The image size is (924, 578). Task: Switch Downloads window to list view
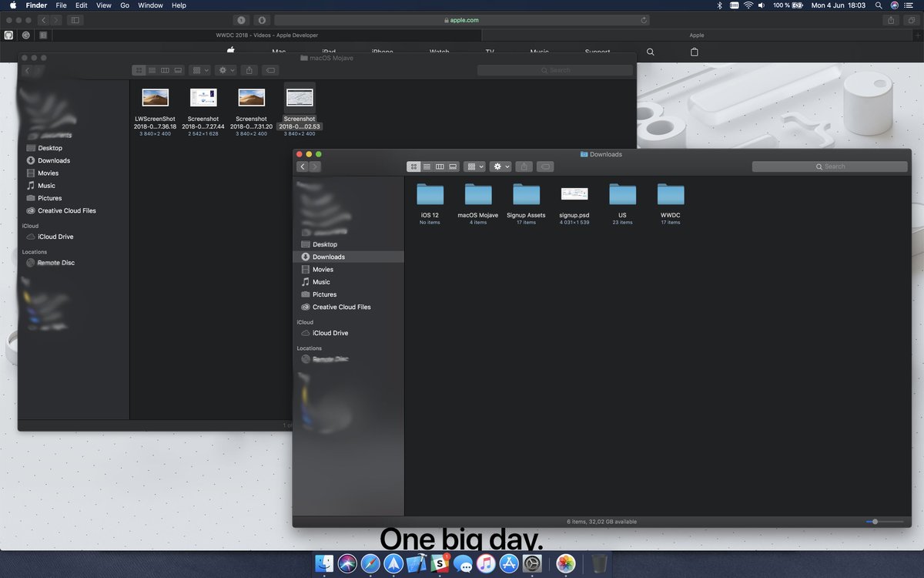427,166
